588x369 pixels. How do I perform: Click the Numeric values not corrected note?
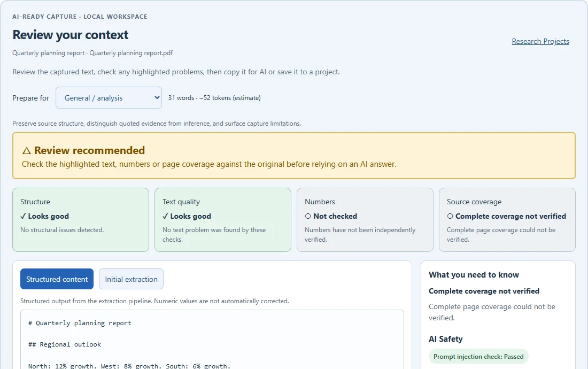coord(154,301)
